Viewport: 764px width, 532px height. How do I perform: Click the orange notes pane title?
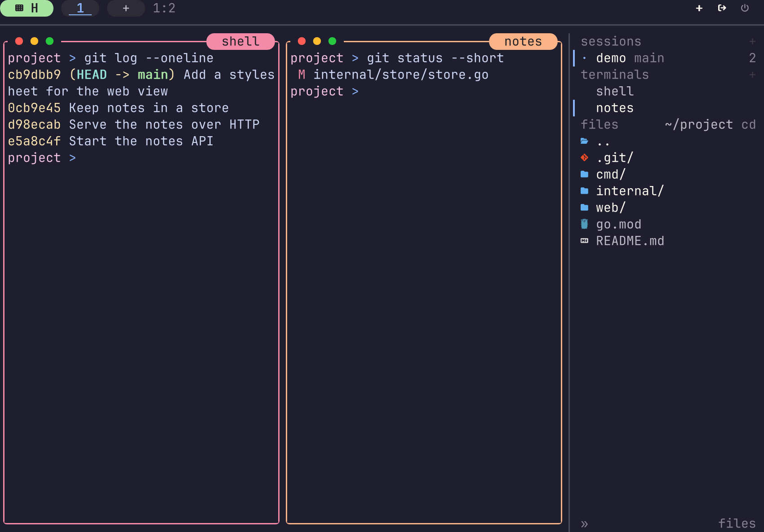pos(523,41)
